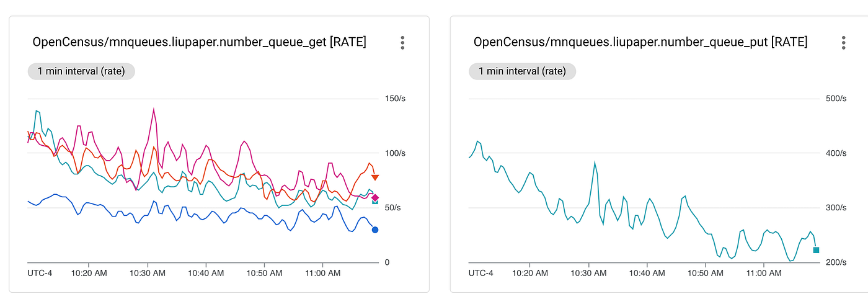Open the number_queue_put chart options menu
This screenshot has width=868, height=299.
843,42
